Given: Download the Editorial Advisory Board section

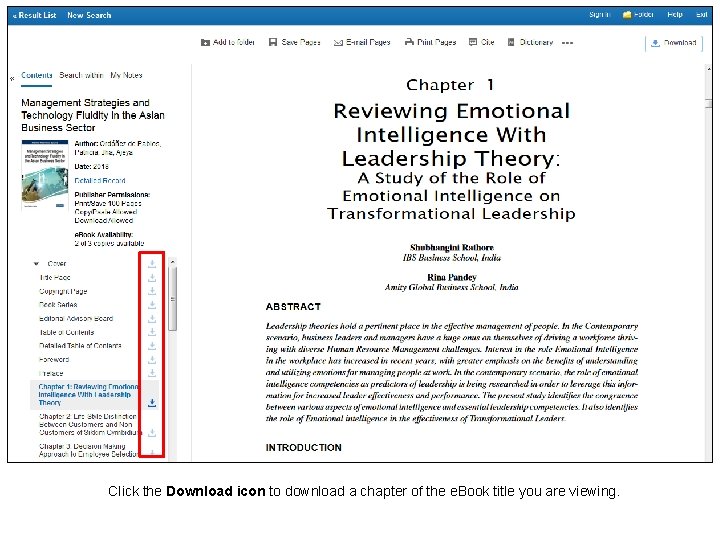Looking at the screenshot, I should [152, 318].
